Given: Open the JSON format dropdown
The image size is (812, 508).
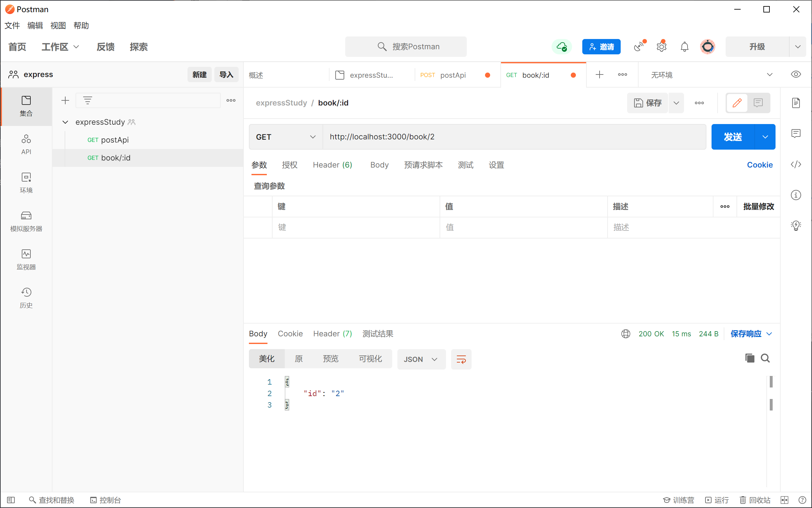Looking at the screenshot, I should coord(421,359).
